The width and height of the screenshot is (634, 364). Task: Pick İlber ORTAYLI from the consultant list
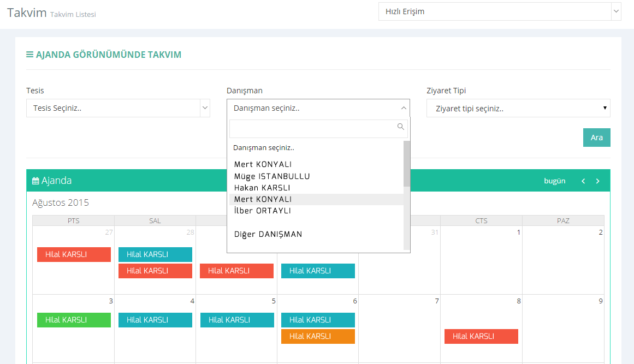coord(263,211)
